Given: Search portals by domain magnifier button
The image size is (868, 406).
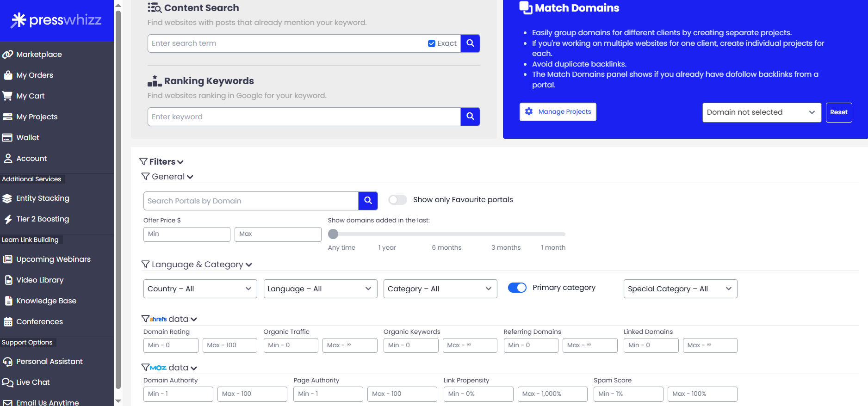Looking at the screenshot, I should 368,201.
